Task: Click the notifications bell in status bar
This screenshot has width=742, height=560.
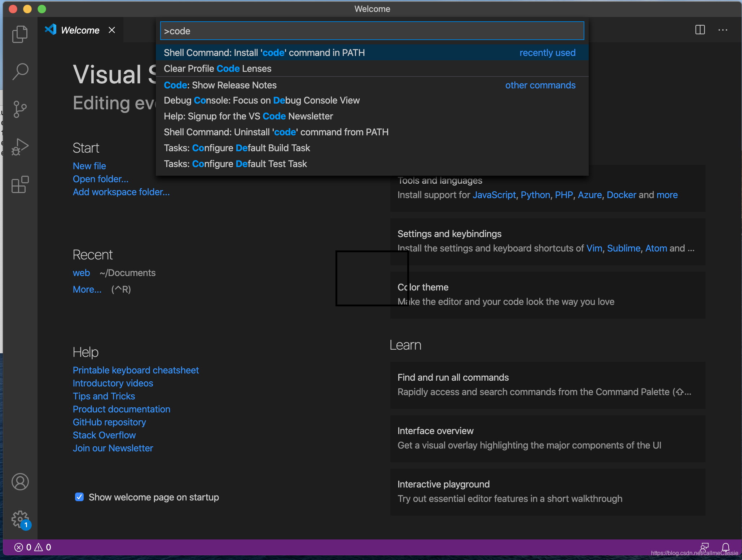Action: [x=726, y=547]
